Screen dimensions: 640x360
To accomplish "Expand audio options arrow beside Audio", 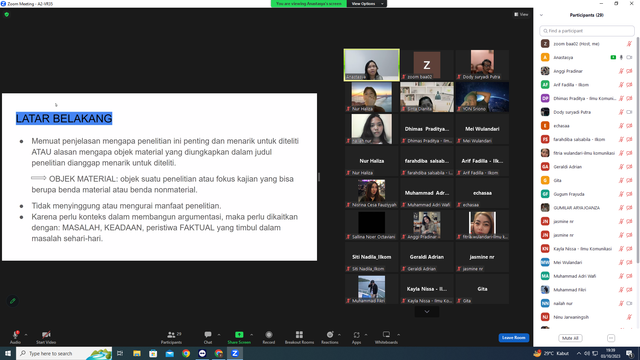I will pyautogui.click(x=26, y=335).
